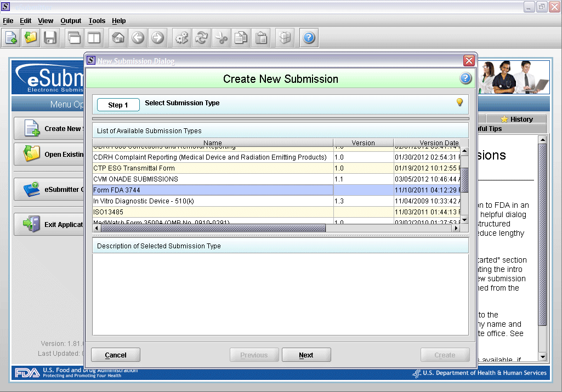This screenshot has width=562, height=392.
Task: Click submission list vertical scrollbar thumb
Action: point(464,180)
